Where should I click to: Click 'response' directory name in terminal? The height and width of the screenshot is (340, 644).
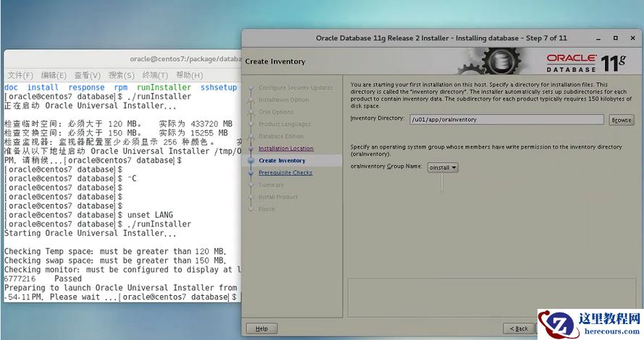pos(86,88)
